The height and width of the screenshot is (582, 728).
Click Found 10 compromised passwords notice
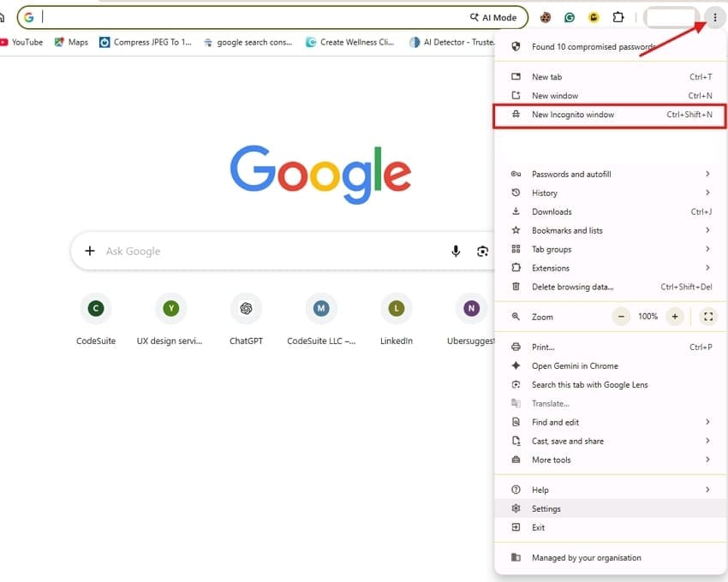coord(610,46)
